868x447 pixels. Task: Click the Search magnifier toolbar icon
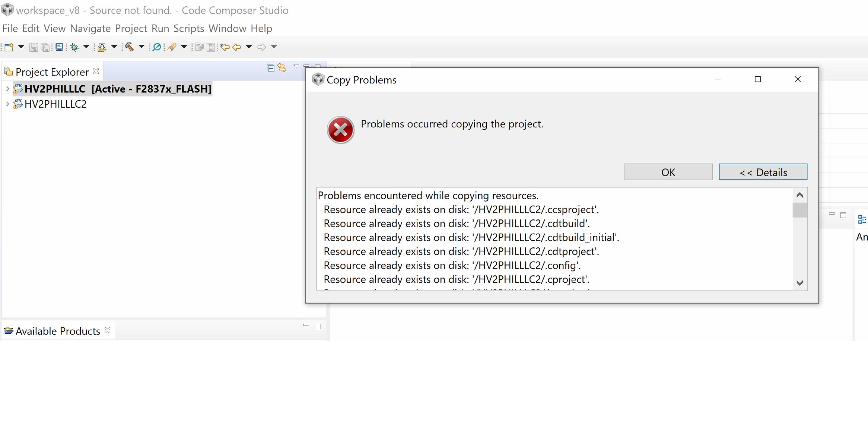coord(157,47)
